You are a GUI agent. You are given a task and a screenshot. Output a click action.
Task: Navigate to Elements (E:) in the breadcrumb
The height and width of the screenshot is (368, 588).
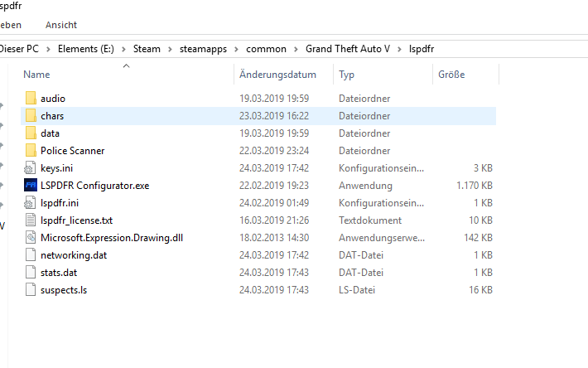click(x=86, y=49)
